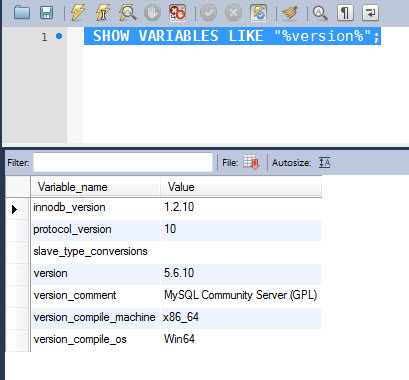
Task: Open find panel with the magnifier icon
Action: pos(320,13)
